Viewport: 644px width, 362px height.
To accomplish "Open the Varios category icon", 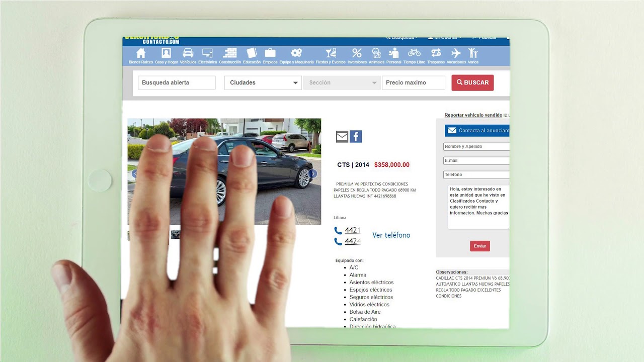I will pos(473,53).
